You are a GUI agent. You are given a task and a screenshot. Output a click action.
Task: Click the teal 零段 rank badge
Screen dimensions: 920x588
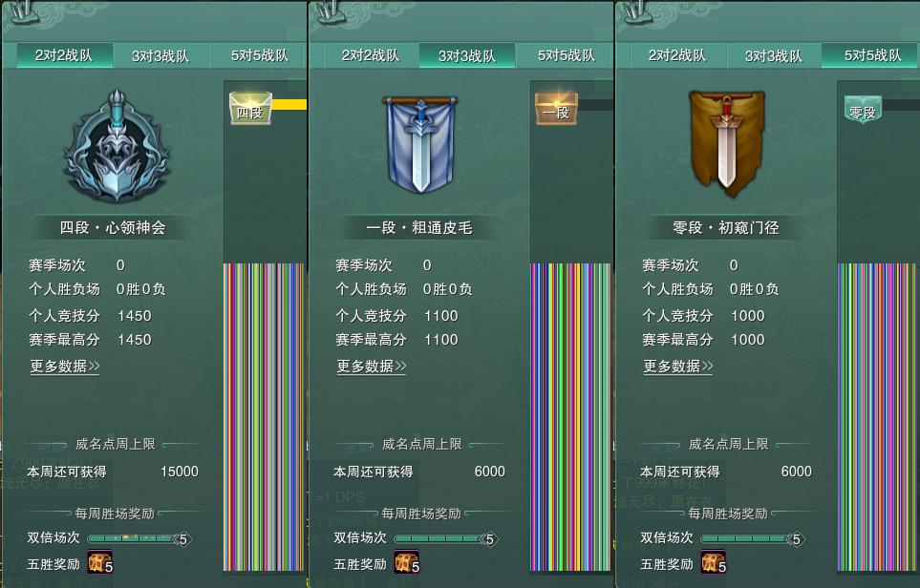coord(863,110)
